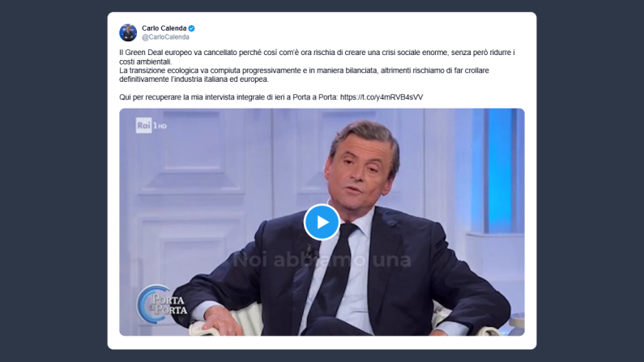The height and width of the screenshot is (362, 644).
Task: Click the lapel microphone on the jacket
Action: click(x=309, y=249)
